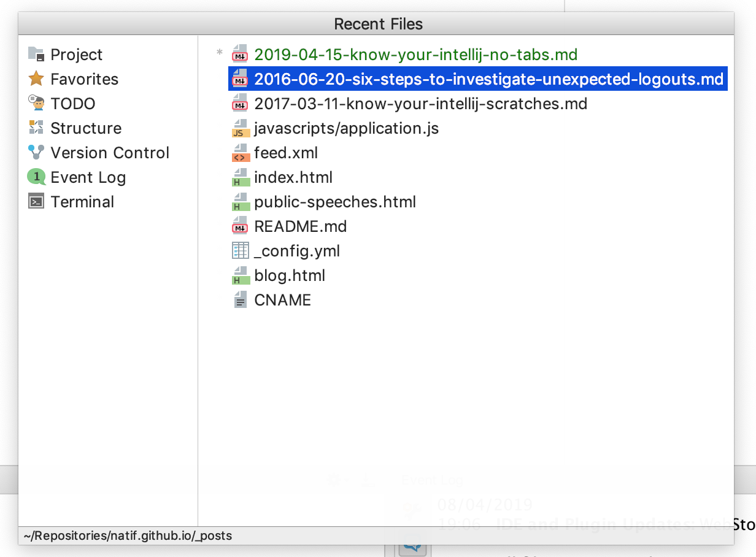Show the Version Control tool window

tap(110, 153)
